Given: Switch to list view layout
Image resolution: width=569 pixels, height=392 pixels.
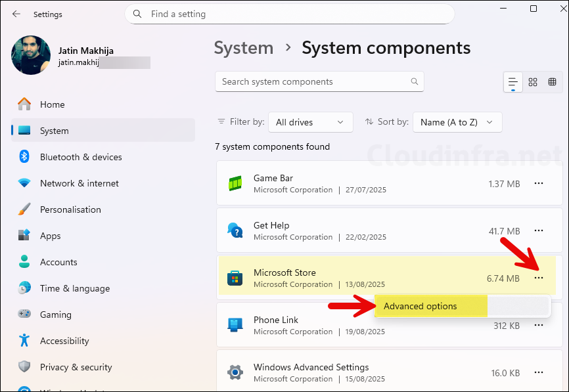Looking at the screenshot, I should [x=512, y=82].
